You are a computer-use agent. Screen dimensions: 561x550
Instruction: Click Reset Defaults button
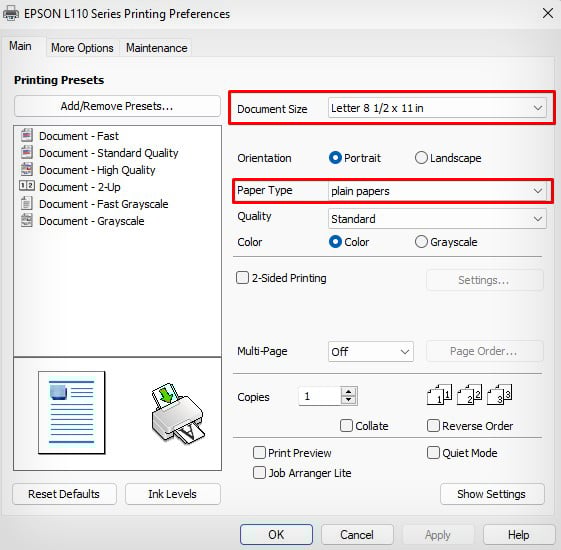[x=64, y=494]
